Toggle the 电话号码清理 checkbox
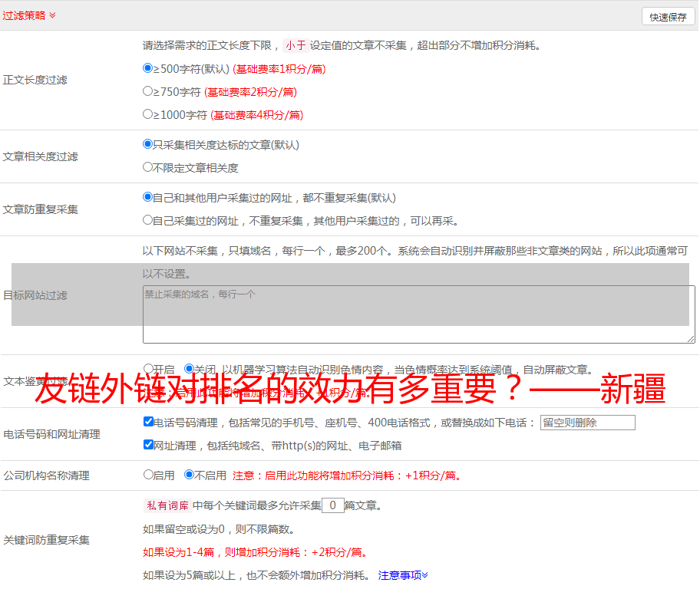This screenshot has height=589, width=700. point(149,422)
